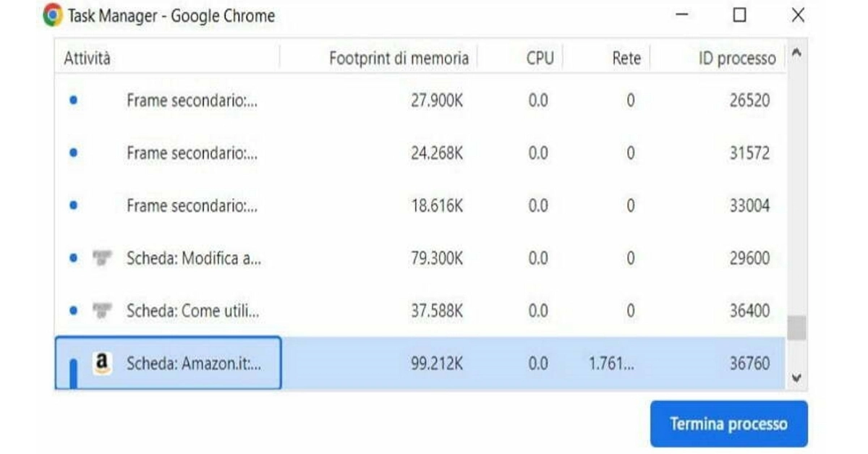Viewport: 868px width, 454px height.
Task: Click the vertical scrollbar thumb
Action: click(x=796, y=327)
